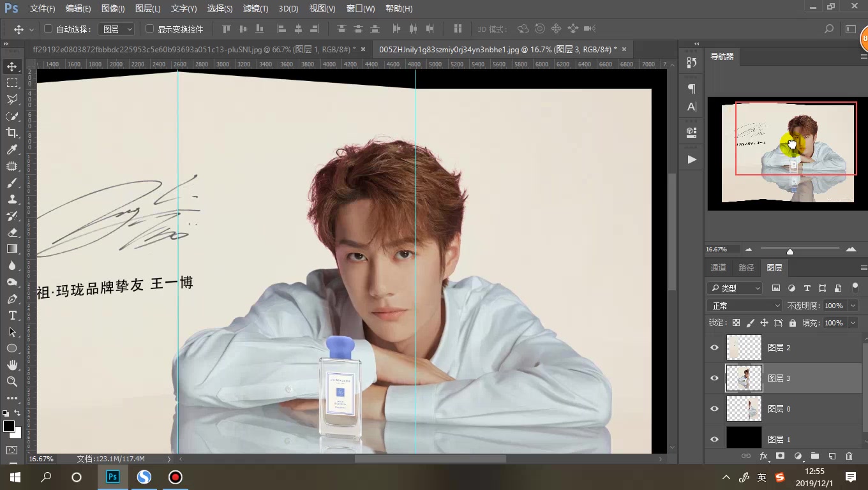The height and width of the screenshot is (490, 868).
Task: Select the Blur tool
Action: (11, 265)
